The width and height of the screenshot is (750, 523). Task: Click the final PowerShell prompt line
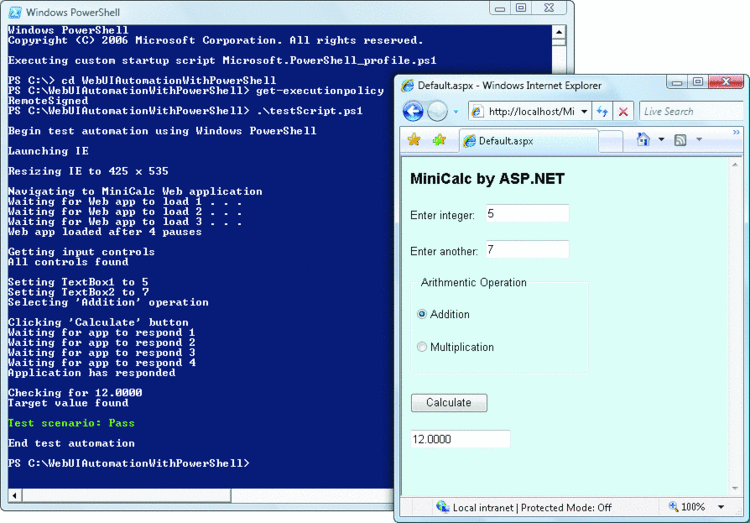tap(129, 463)
